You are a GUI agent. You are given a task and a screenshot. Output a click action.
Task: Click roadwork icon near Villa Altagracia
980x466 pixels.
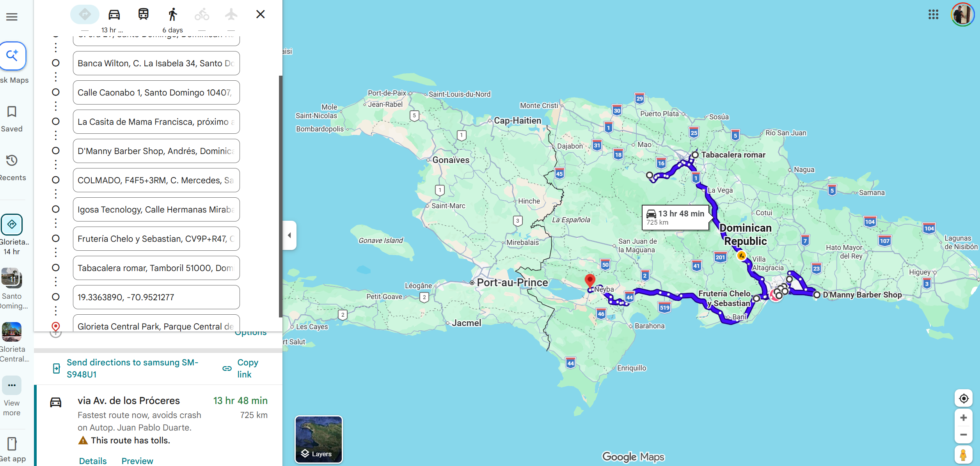[x=741, y=256]
